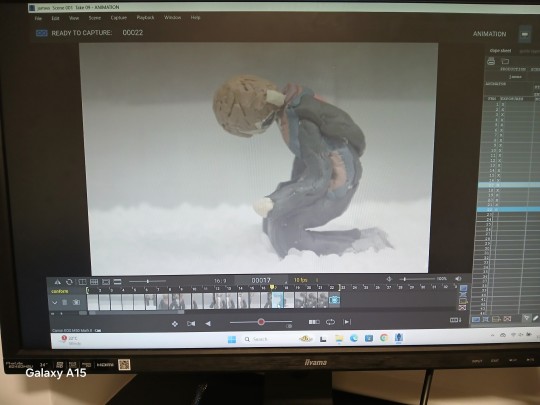Adjust the mask opacity slider near the overlay icons
Viewport: 540px width, 405px height.
[x=147, y=282]
